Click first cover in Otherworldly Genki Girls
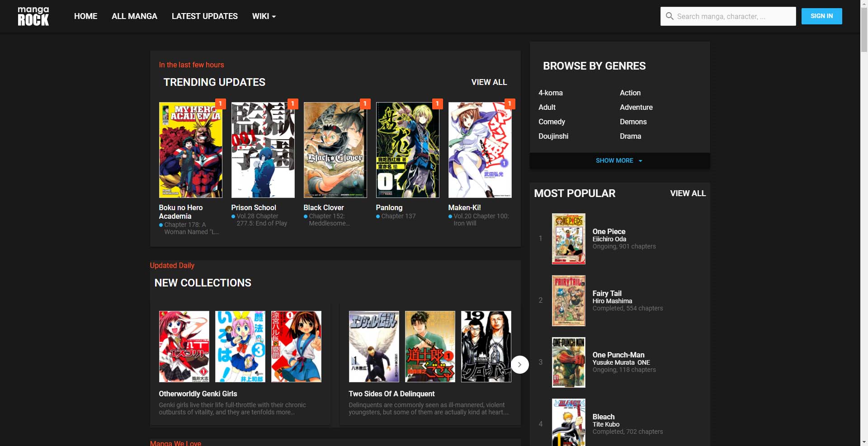 [184, 347]
